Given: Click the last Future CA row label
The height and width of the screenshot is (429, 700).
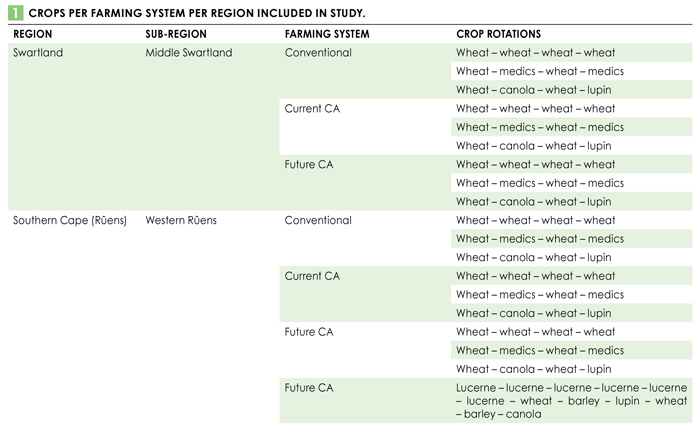Looking at the screenshot, I should click(309, 388).
